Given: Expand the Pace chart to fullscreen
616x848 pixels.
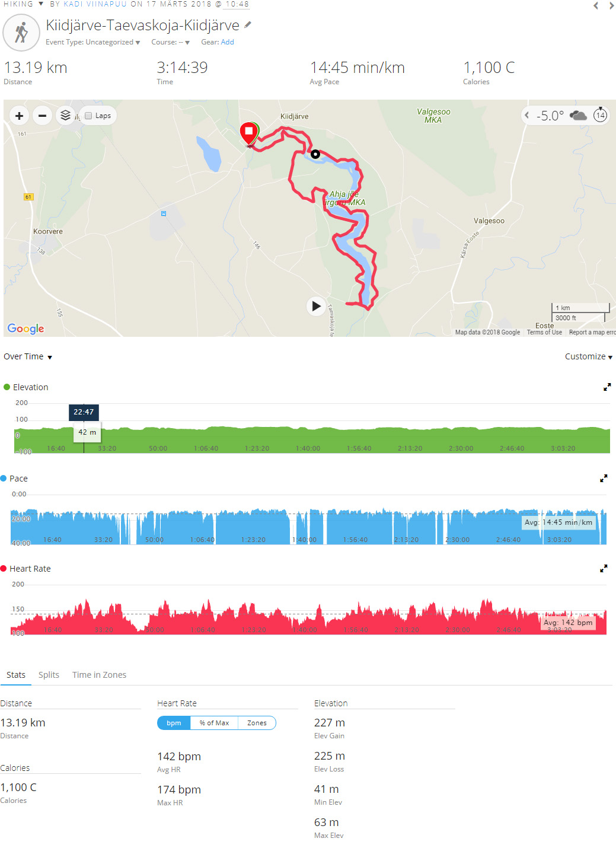Looking at the screenshot, I should pos(604,478).
